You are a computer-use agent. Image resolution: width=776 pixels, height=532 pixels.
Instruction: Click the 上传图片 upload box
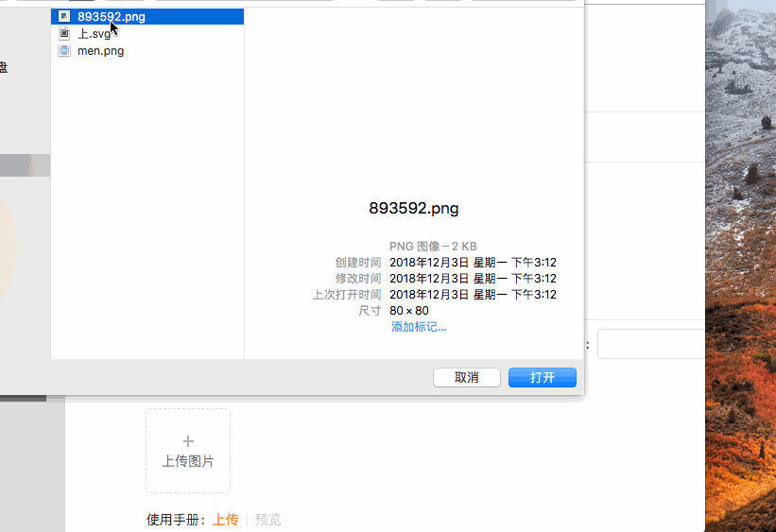click(x=188, y=451)
